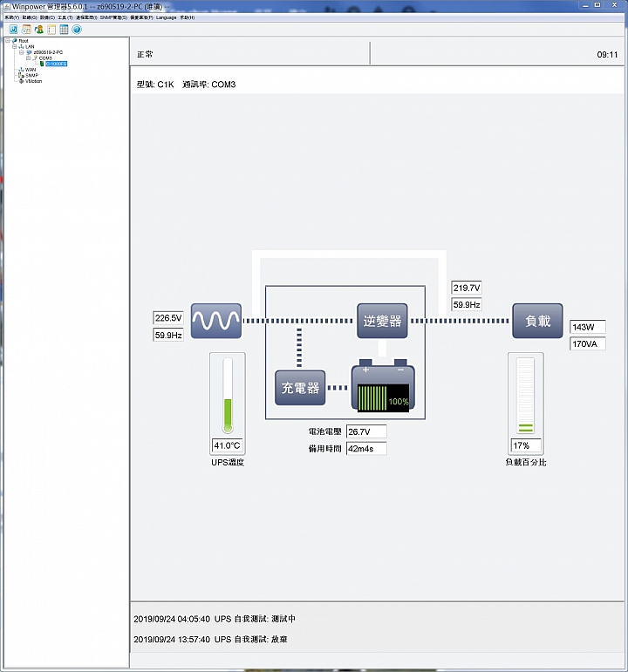Click the backup time 42m4s field
This screenshot has height=672, width=628.
coord(366,449)
